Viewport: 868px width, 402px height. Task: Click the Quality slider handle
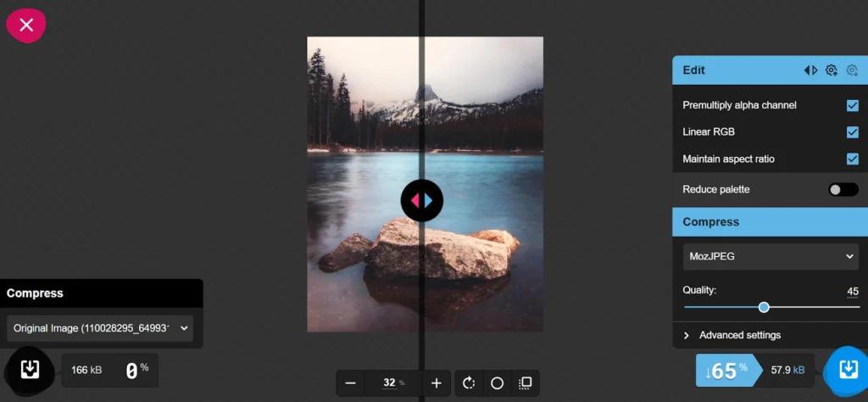click(764, 307)
